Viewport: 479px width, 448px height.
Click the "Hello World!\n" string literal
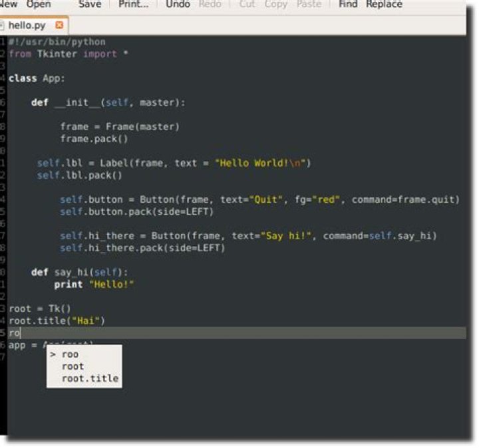click(x=260, y=163)
